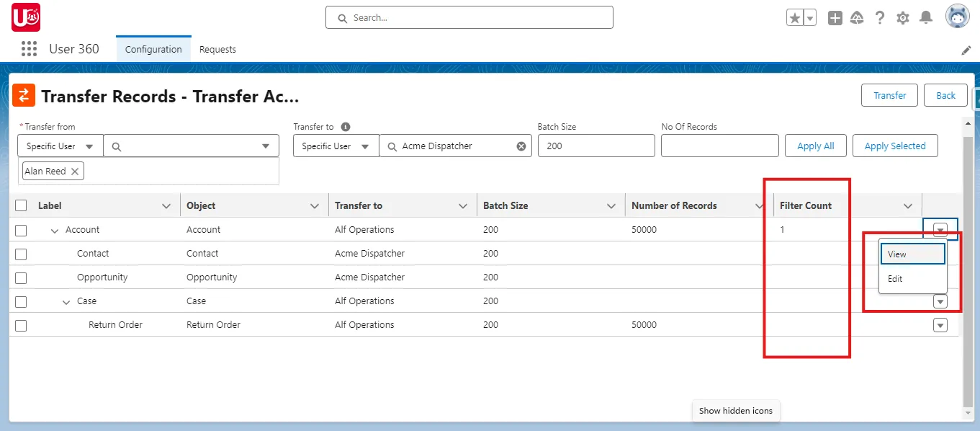Open the user avatar profile icon
This screenshot has width=980, height=431.
[x=957, y=16]
